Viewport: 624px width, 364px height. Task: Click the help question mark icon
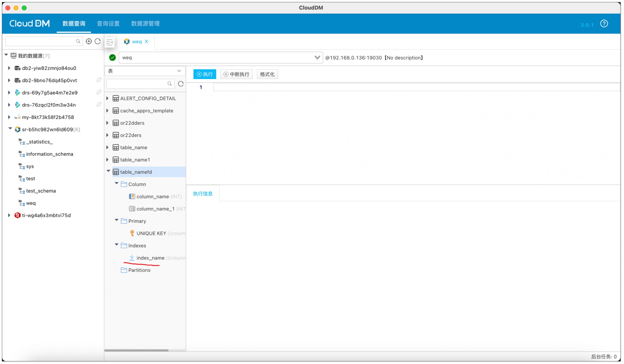pyautogui.click(x=604, y=24)
